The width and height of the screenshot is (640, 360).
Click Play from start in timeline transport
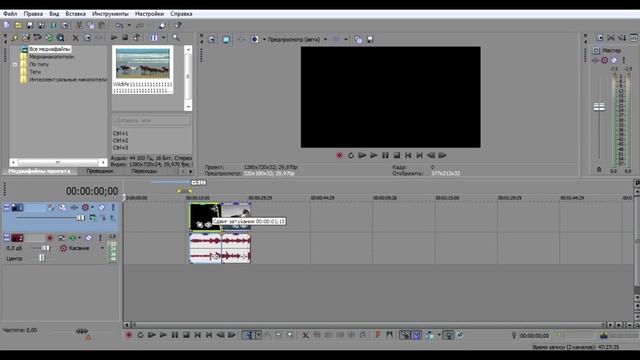[x=151, y=335]
